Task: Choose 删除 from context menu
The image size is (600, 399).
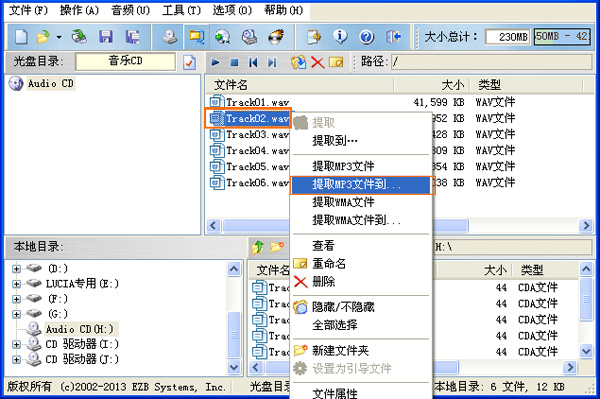Action: pos(361,282)
